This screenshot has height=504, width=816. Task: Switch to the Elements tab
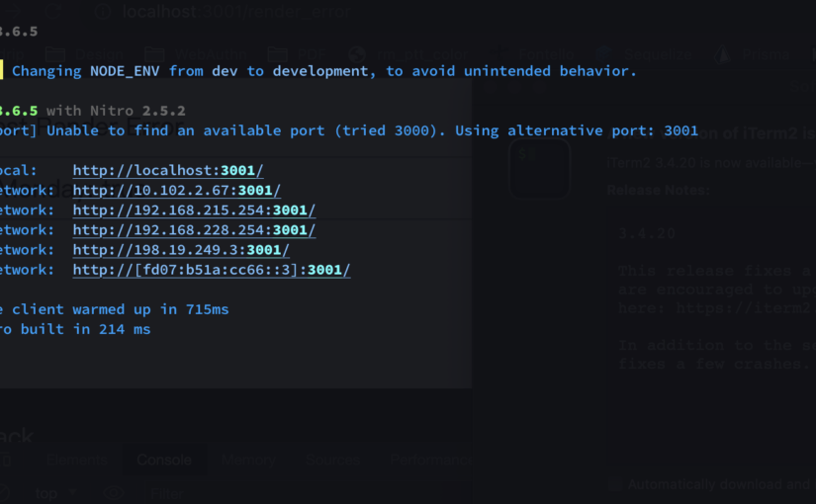pyautogui.click(x=76, y=460)
